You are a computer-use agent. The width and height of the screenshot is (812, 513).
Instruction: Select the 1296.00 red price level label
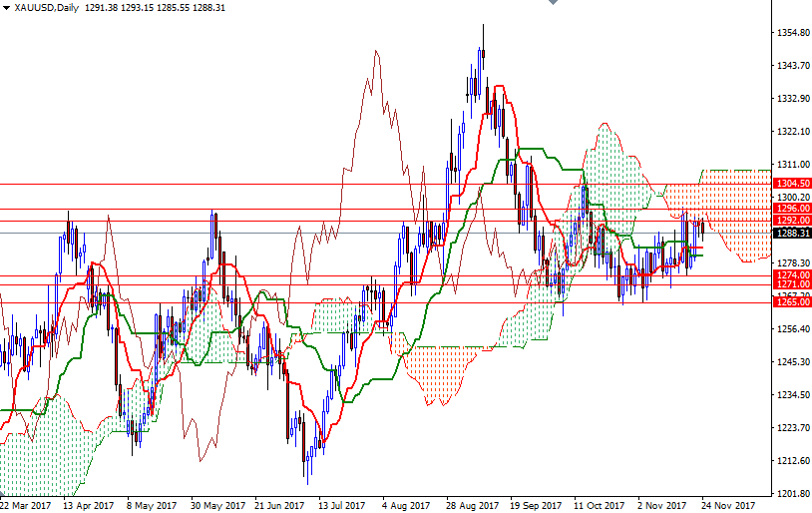click(x=792, y=209)
